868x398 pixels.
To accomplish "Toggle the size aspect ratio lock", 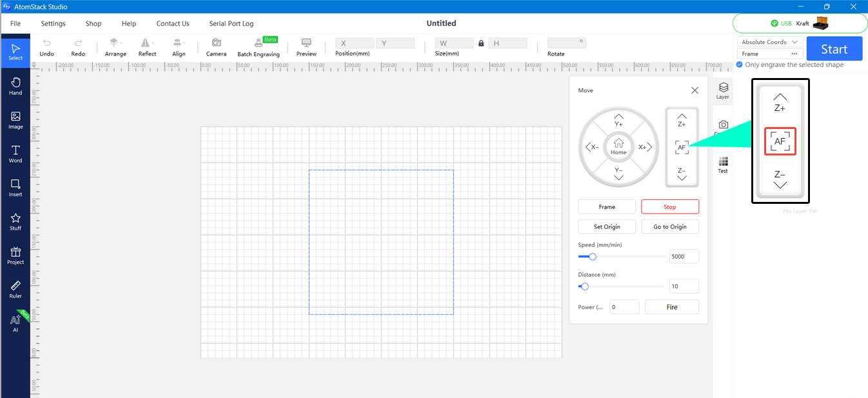I will (x=481, y=43).
